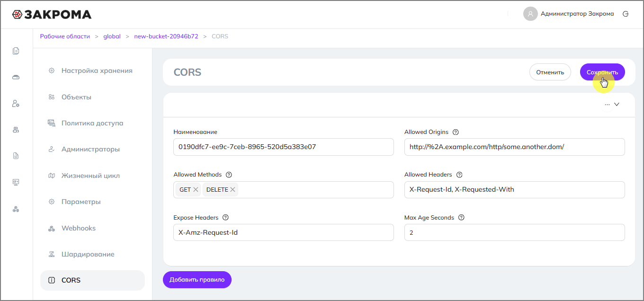Click help icon beside Max Age Seconds
644x301 pixels.
pos(461,218)
